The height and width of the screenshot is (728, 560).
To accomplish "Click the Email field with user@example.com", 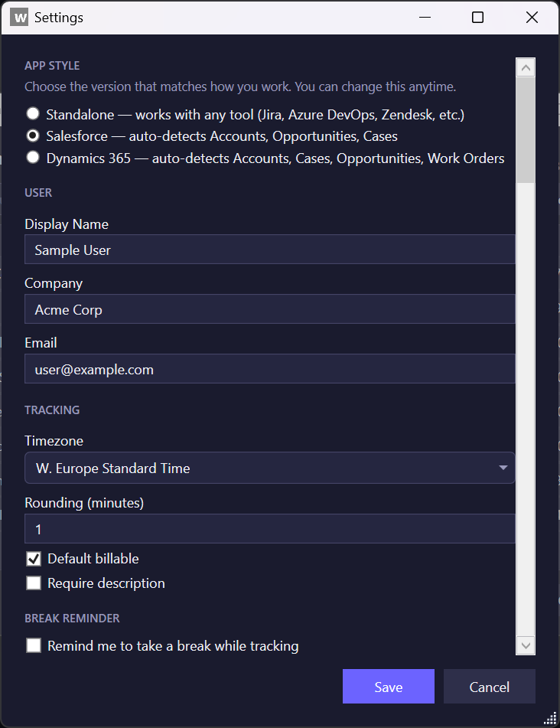I will (x=269, y=369).
